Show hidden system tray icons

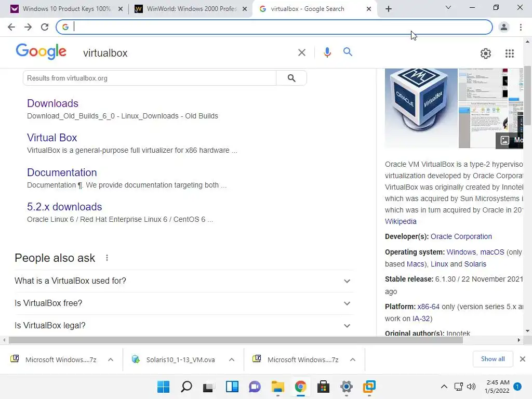coord(444,387)
